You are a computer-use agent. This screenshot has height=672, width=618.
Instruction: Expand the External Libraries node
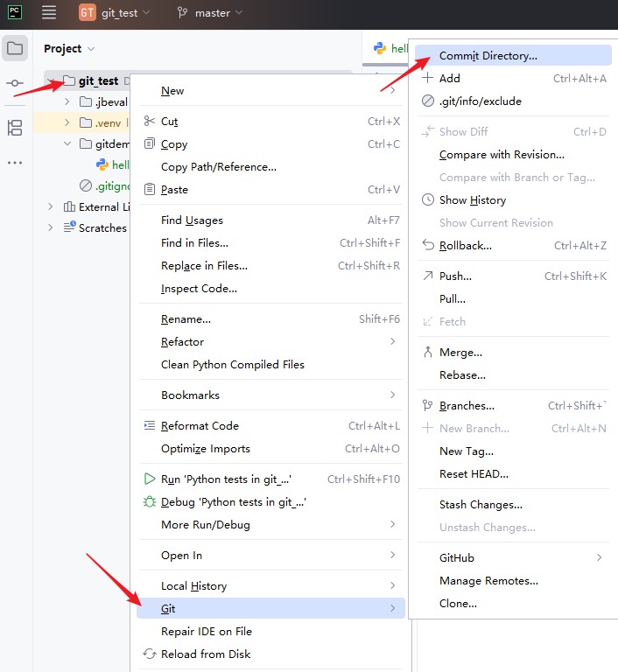51,207
